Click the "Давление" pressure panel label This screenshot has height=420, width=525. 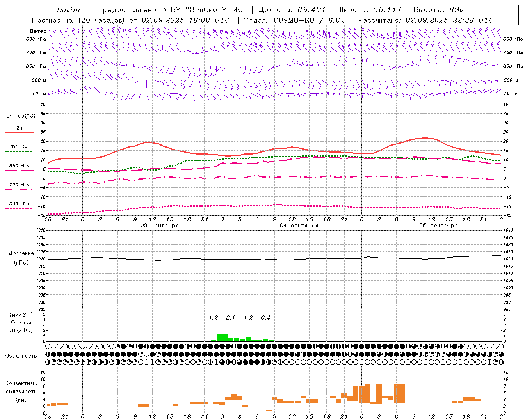pos(21,253)
